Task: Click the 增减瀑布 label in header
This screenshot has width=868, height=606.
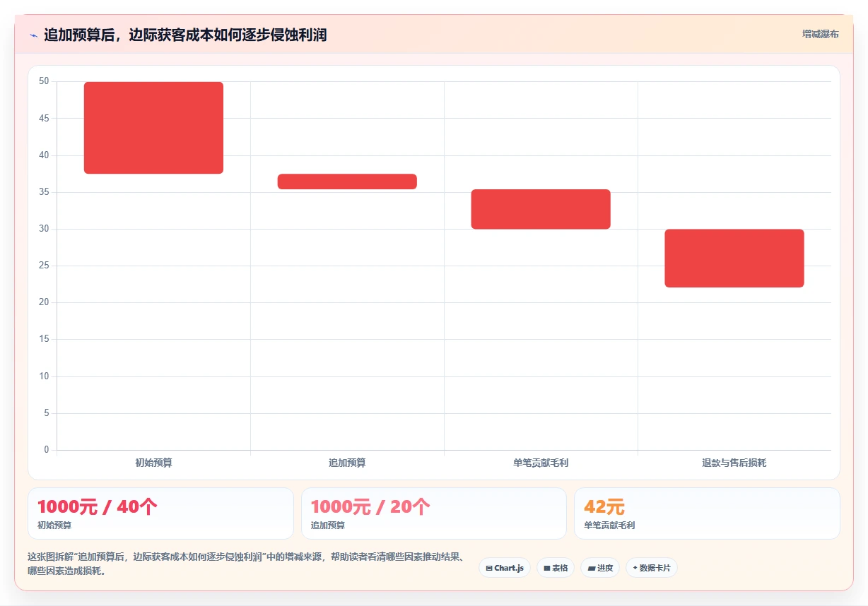Action: pos(821,34)
